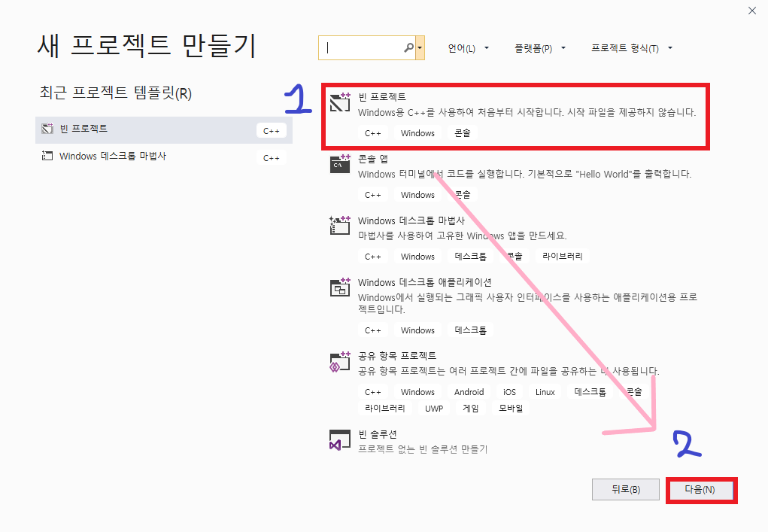Select recent template Windows 데스크톱 마법사 row
The height and width of the screenshot is (532, 768).
[x=163, y=157]
